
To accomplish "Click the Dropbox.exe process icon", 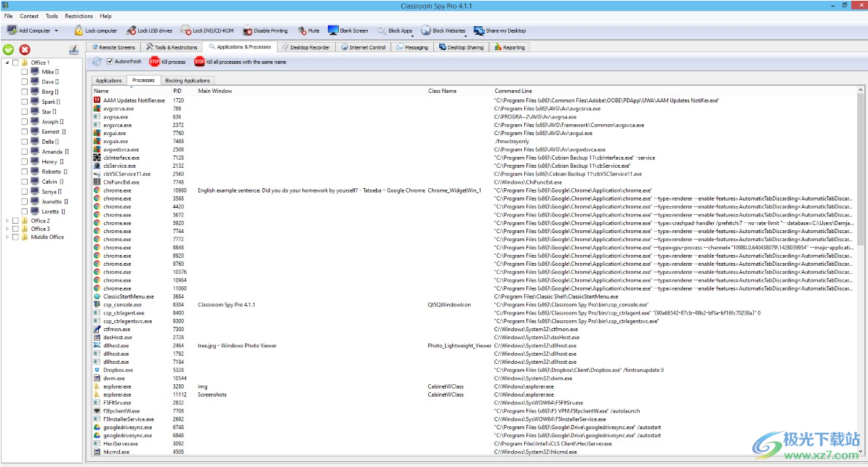I will coord(97,370).
